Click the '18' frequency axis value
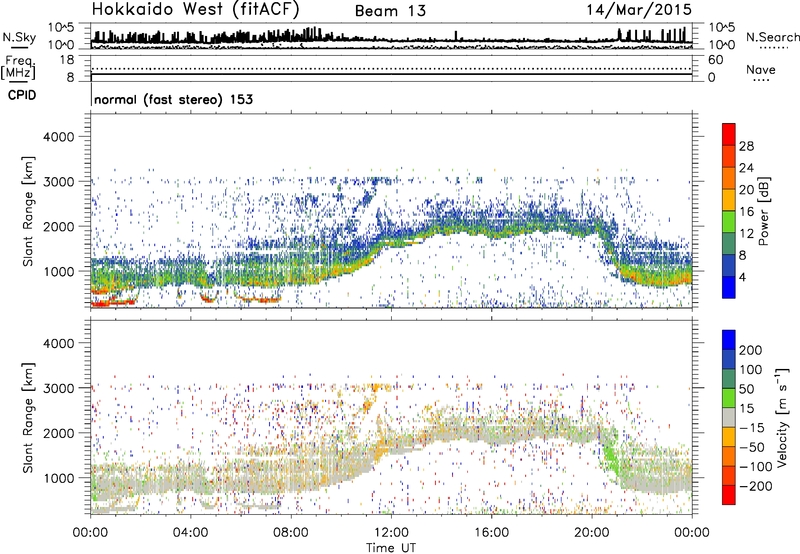The height and width of the screenshot is (554, 800). click(67, 60)
